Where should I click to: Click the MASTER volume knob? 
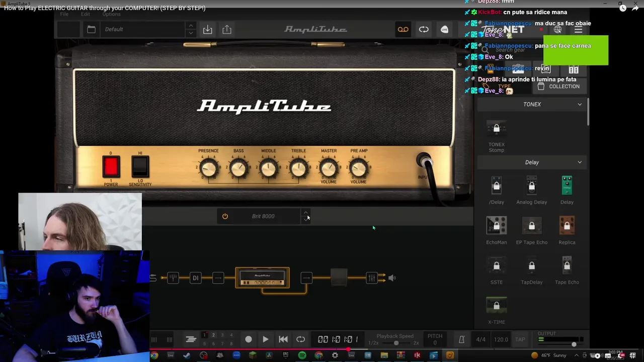(329, 168)
